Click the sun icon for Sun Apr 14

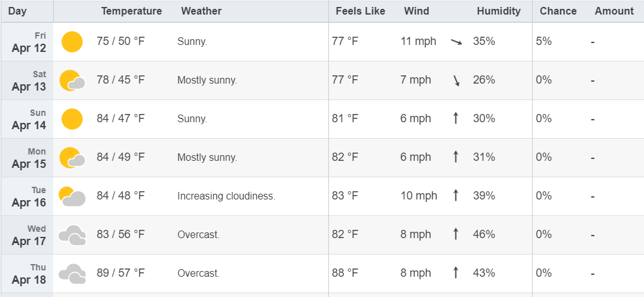click(72, 119)
